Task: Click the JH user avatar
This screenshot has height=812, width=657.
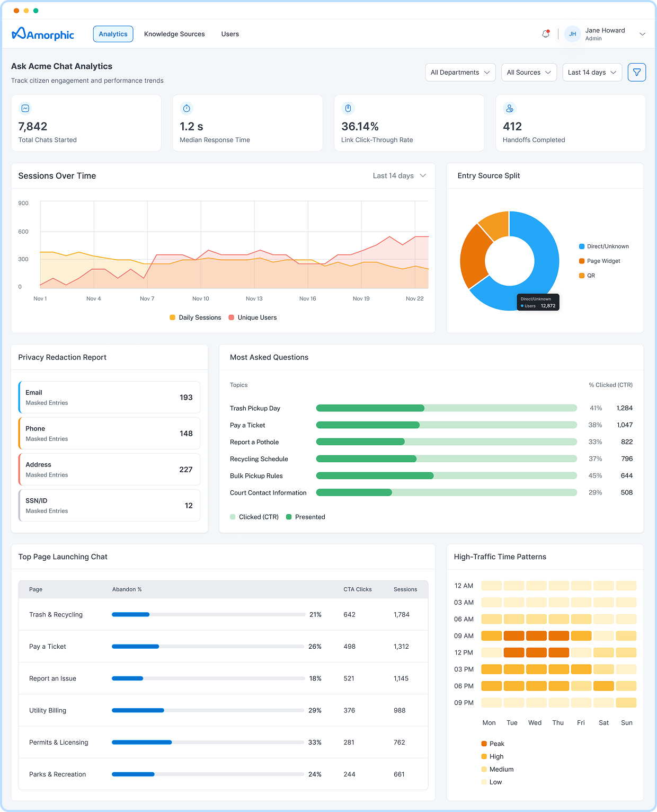Action: tap(572, 34)
